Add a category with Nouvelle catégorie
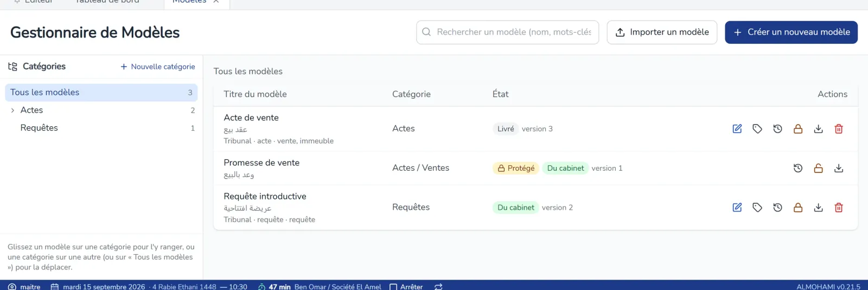 click(x=158, y=67)
